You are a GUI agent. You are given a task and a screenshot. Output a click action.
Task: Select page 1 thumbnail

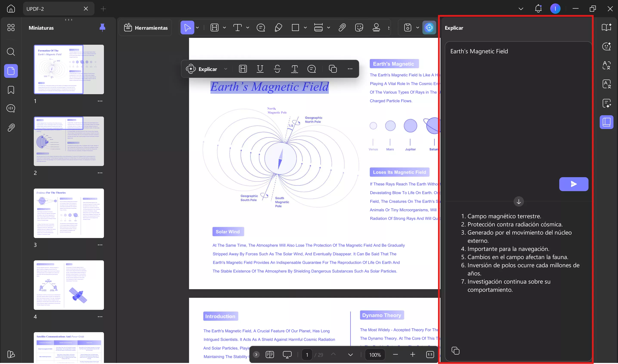69,69
